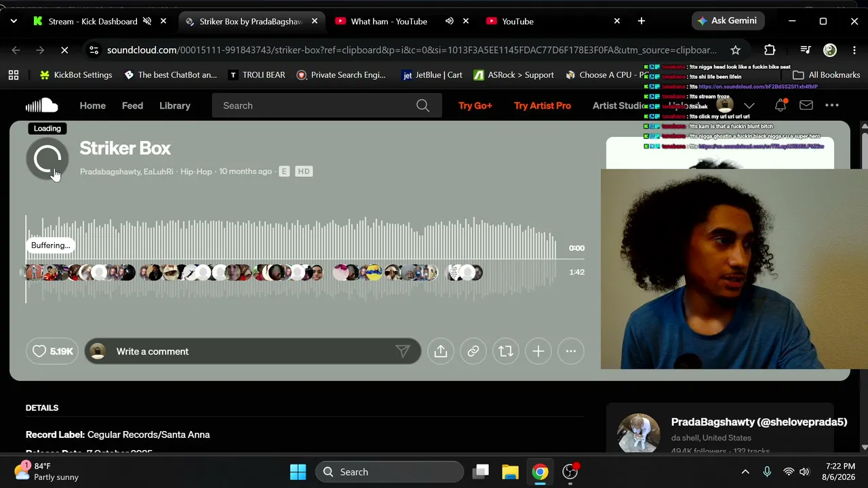The image size is (868, 488).
Task: Click the Chrome taskbar icon
Action: [540, 472]
